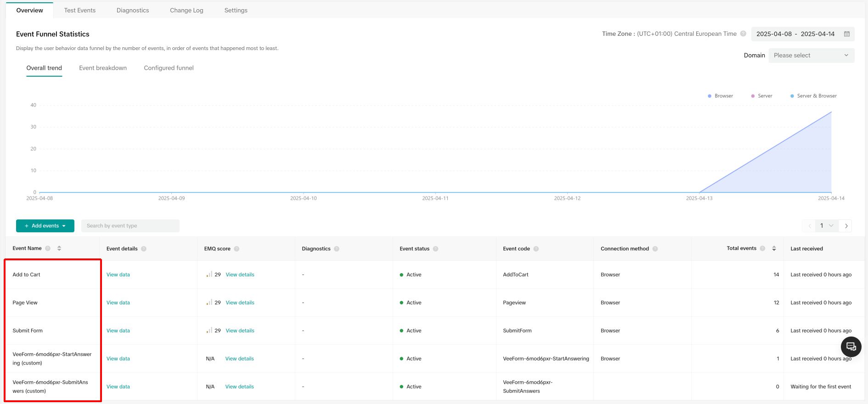Open the page number dropdown
The height and width of the screenshot is (404, 868).
[x=827, y=226]
